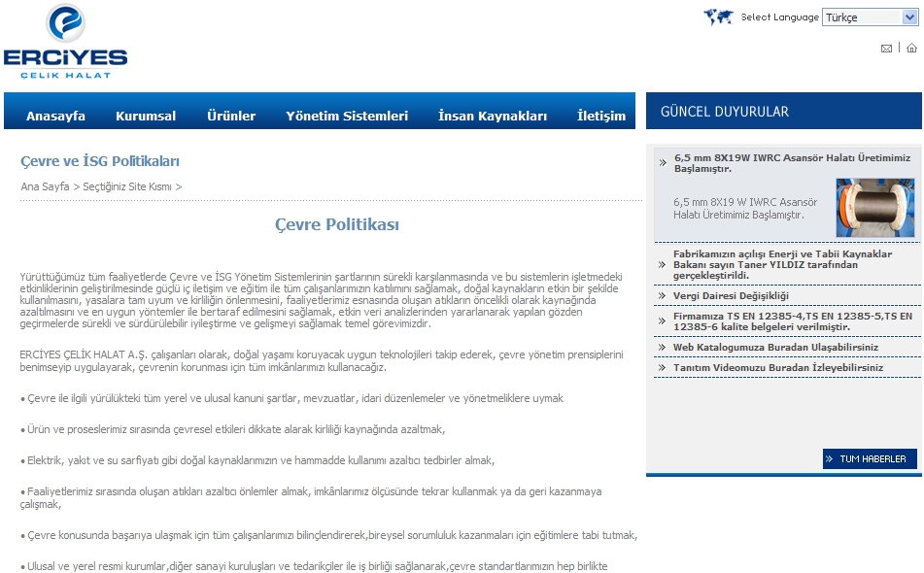Screen dimensions: 924x573
Task: Open the 6,5 mm 8X19W IWRC announcement headline
Action: pyautogui.click(x=793, y=163)
